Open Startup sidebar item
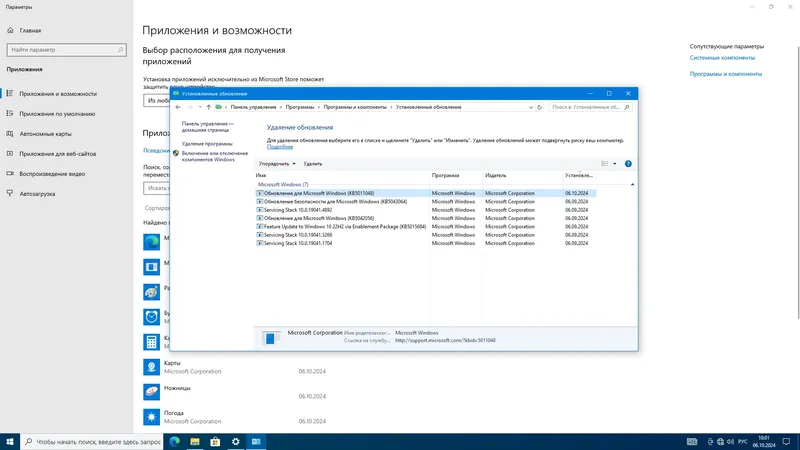The width and height of the screenshot is (800, 450). [x=37, y=194]
